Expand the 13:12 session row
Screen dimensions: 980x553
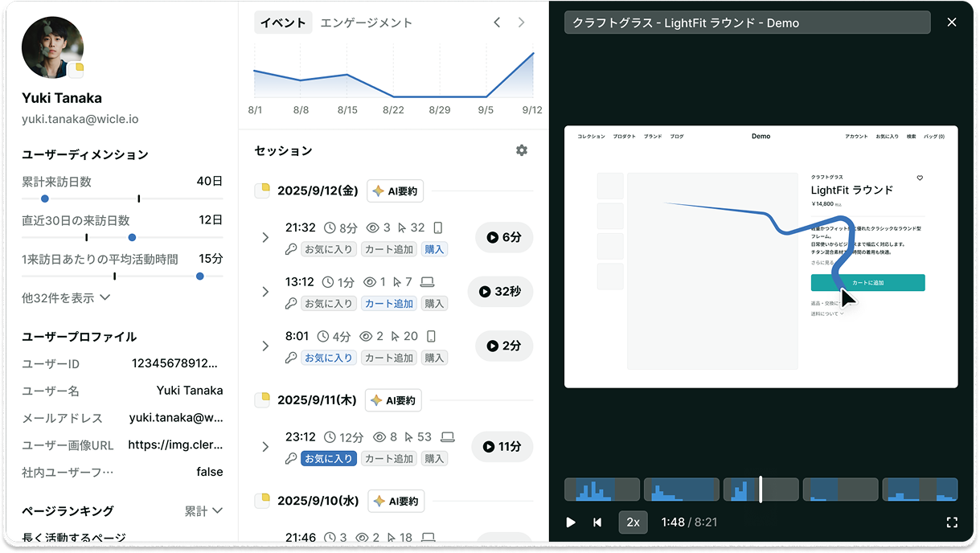click(x=265, y=292)
